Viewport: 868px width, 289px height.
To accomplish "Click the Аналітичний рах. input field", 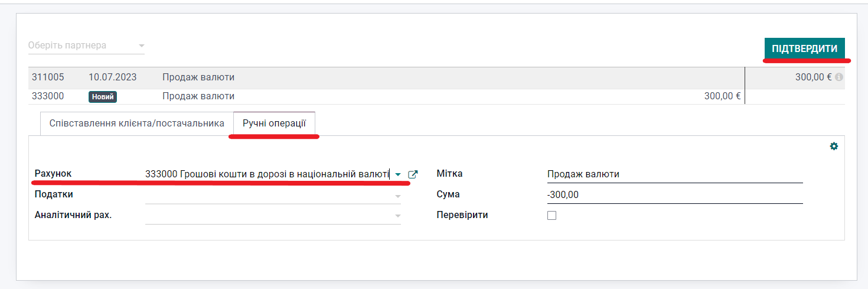I will 269,216.
